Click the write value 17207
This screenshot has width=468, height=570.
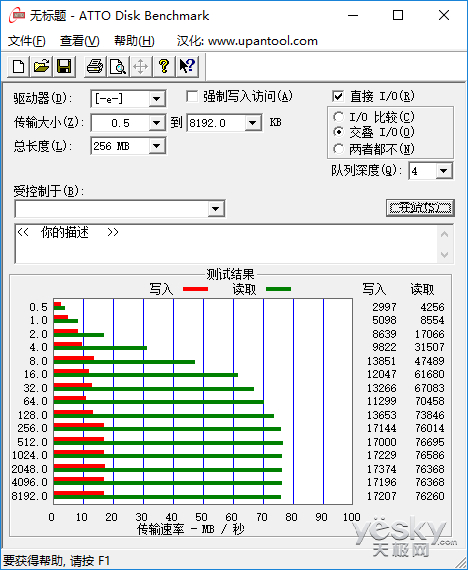[x=381, y=496]
